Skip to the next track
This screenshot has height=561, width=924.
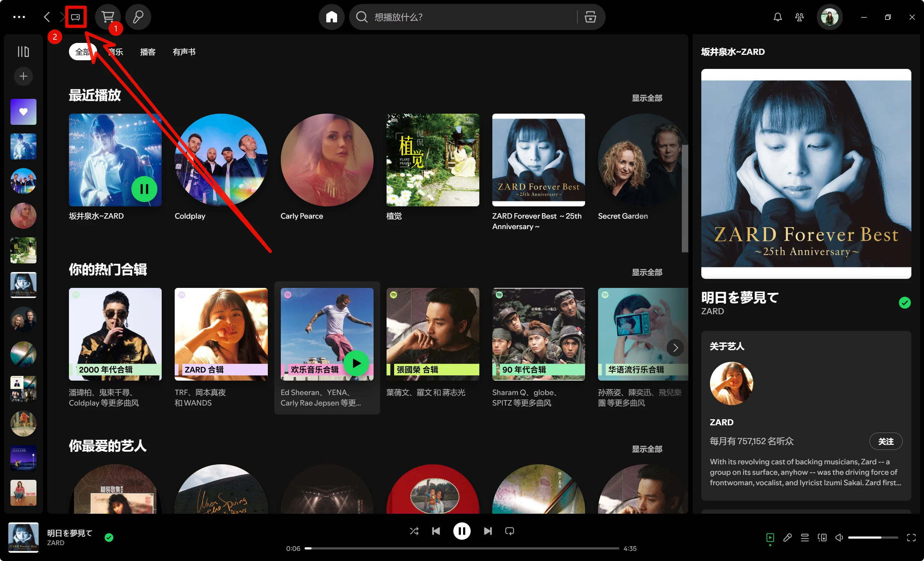pyautogui.click(x=488, y=531)
